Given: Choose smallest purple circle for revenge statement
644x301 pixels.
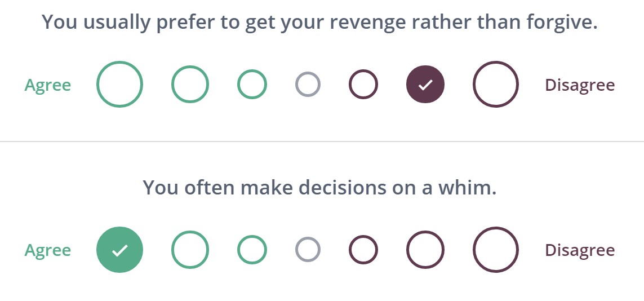Looking at the screenshot, I should (363, 85).
